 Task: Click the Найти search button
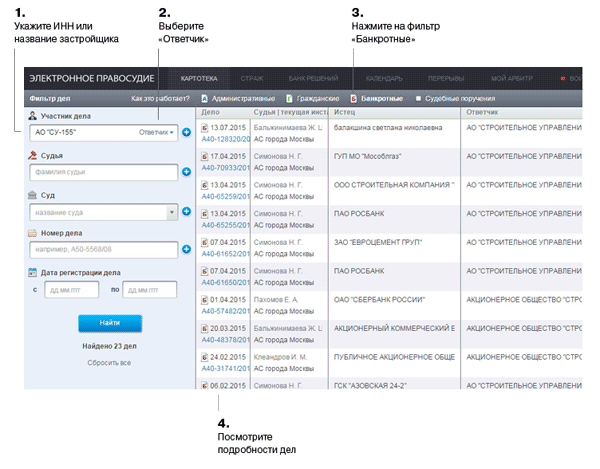click(x=110, y=323)
